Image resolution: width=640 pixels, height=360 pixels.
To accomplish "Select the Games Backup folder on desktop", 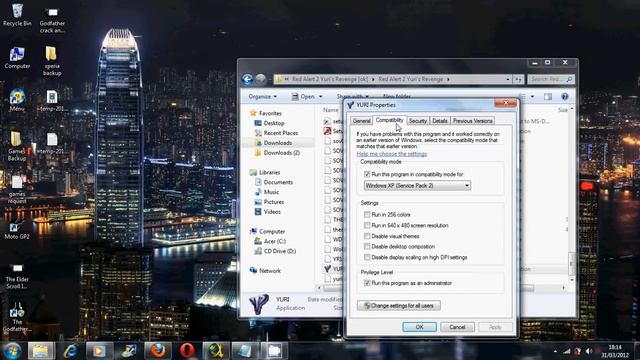I will [x=17, y=146].
